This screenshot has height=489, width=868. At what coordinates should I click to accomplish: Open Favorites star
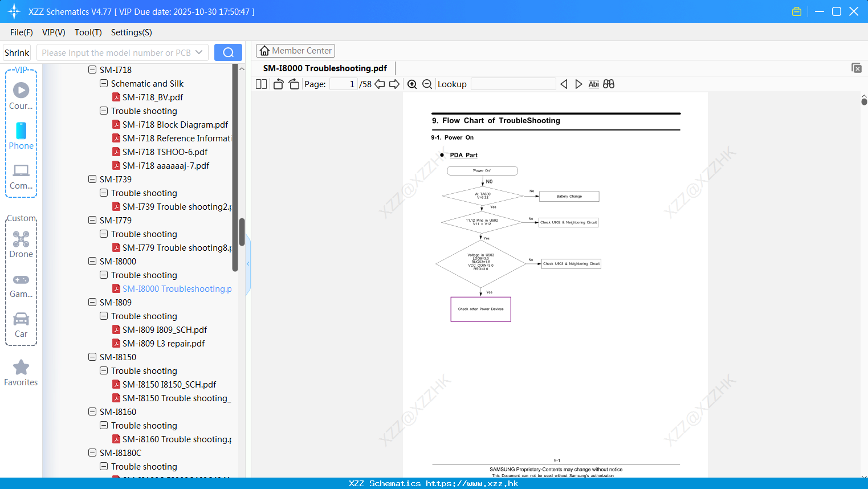tap(21, 373)
